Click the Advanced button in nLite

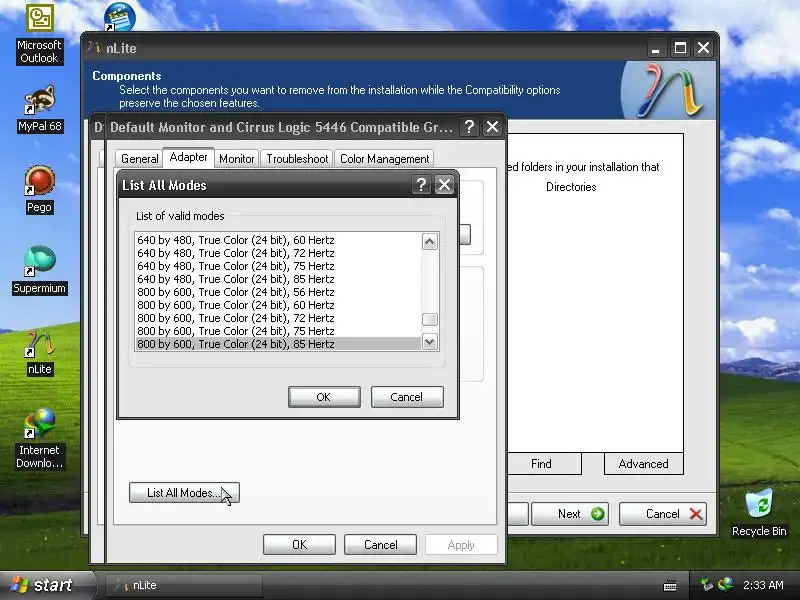[x=643, y=464]
